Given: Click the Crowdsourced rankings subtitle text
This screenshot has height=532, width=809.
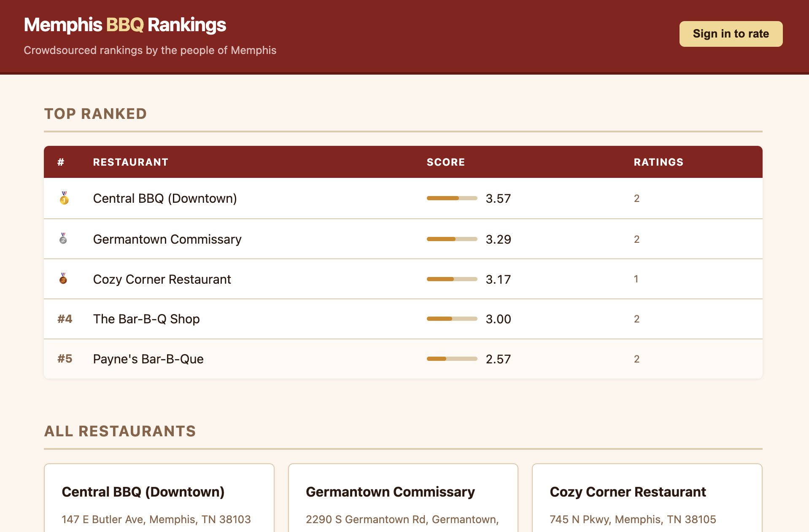Looking at the screenshot, I should [x=150, y=50].
